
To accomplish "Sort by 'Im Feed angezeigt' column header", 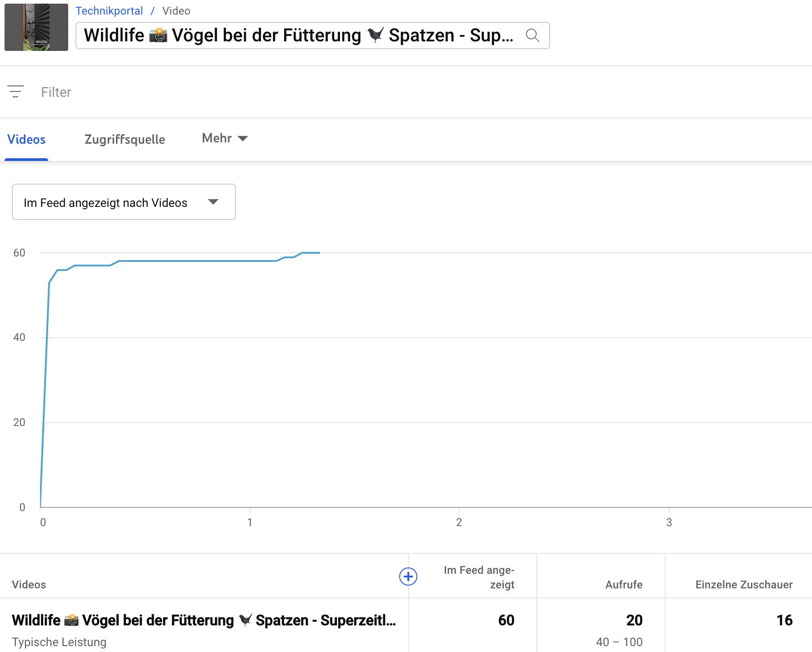I will [x=479, y=577].
